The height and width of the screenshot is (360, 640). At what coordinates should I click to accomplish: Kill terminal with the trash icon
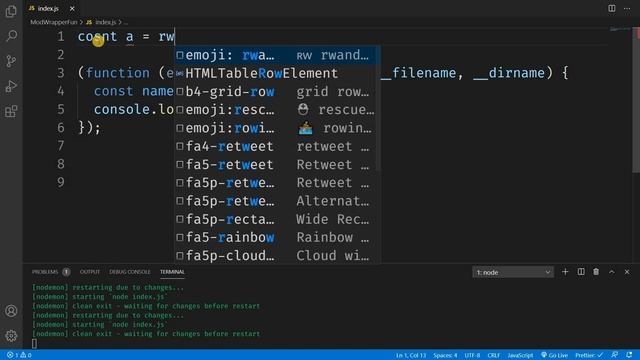tap(596, 272)
